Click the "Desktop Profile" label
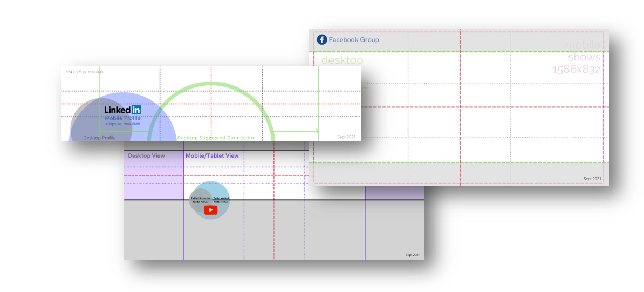This screenshot has width=644, height=292. (99, 138)
